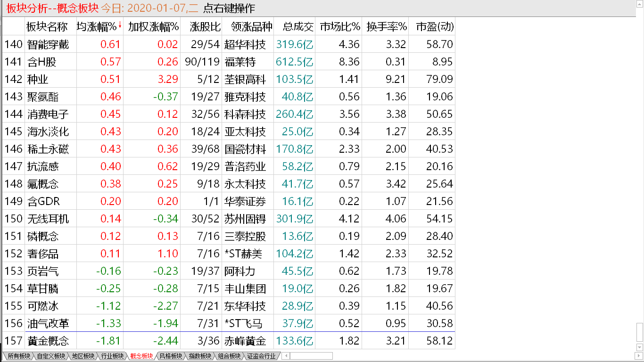Sort by the 均涨幅% column header
Image resolution: width=644 pixels, height=362 pixels.
coord(99,27)
